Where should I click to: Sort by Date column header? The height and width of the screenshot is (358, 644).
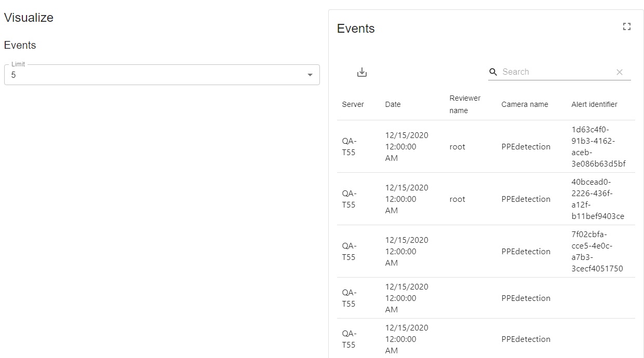393,104
